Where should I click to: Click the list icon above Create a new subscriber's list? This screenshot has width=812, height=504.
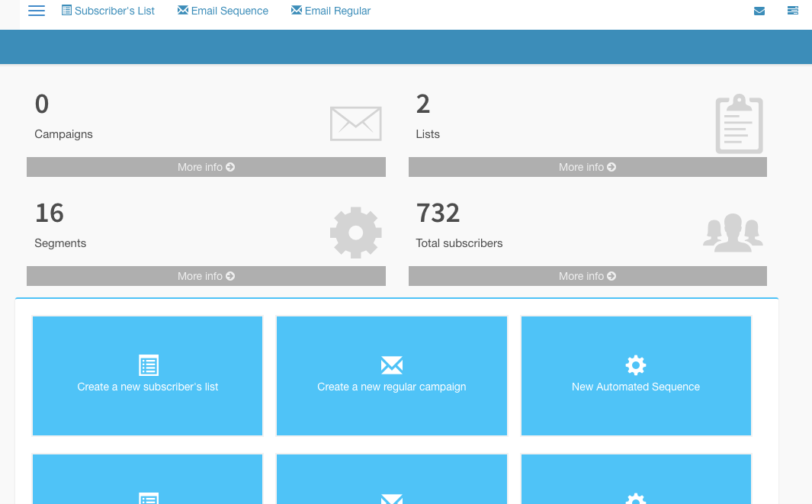pyautogui.click(x=148, y=365)
